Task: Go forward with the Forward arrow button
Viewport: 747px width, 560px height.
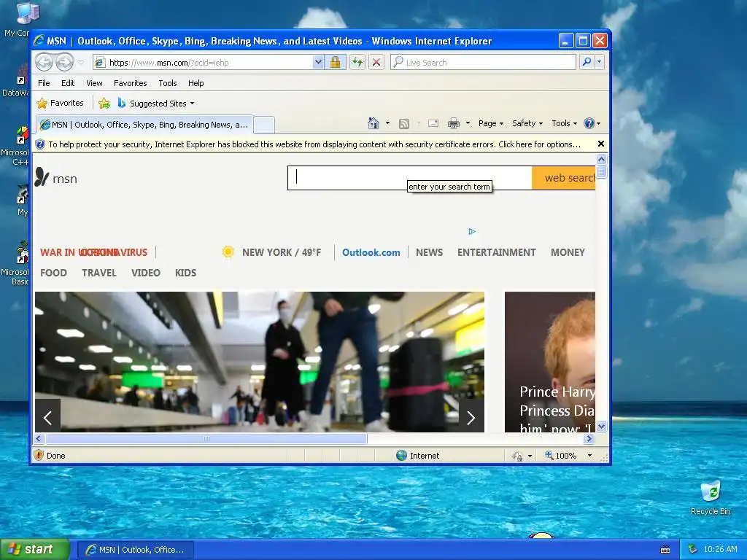Action: click(x=64, y=62)
